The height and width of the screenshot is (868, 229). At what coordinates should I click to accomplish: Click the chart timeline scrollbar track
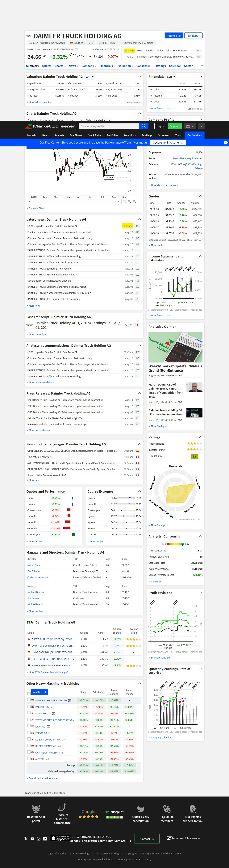tap(74, 202)
